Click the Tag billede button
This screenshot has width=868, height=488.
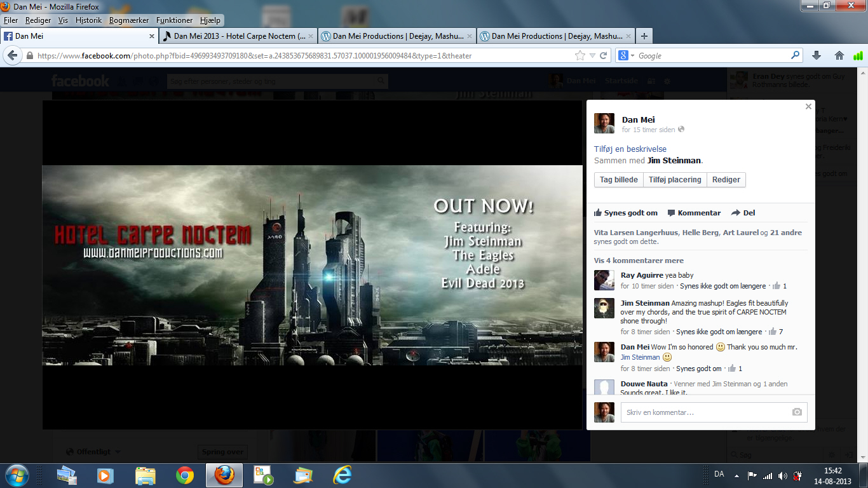click(x=618, y=180)
